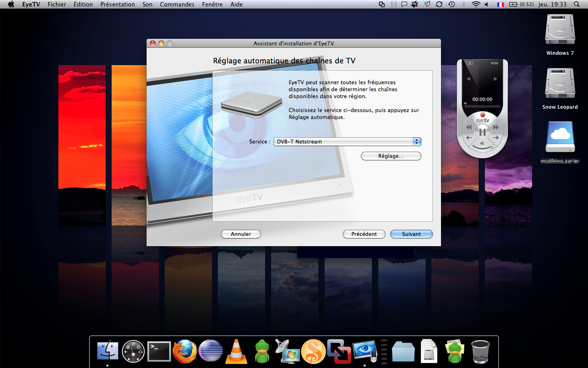Click the right arrow jump-forward button on remote
This screenshot has width=588, height=368.
(x=496, y=138)
